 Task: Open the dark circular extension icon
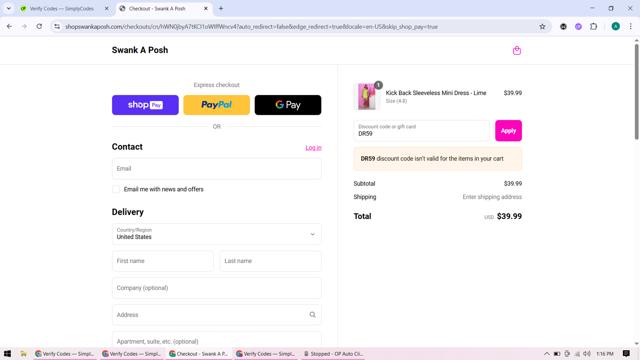tap(563, 27)
